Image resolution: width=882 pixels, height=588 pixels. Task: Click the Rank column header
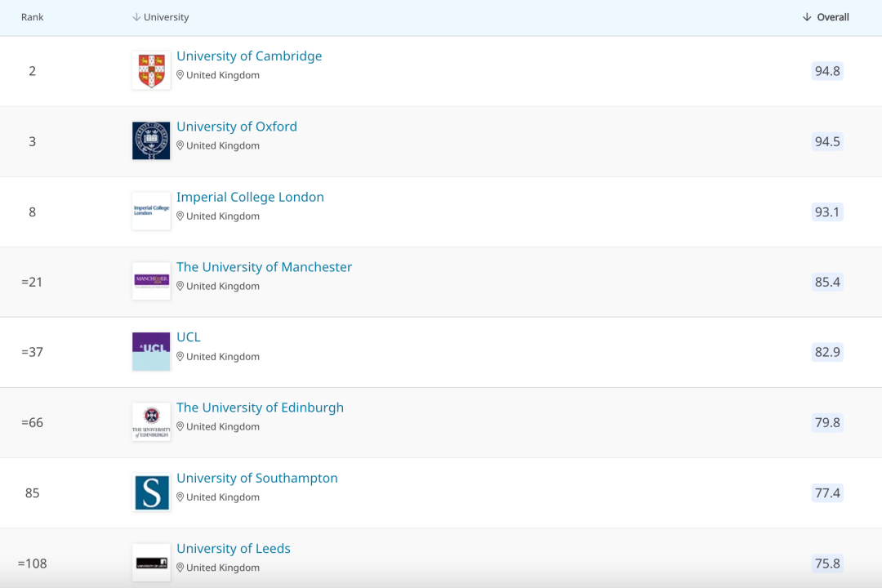click(33, 17)
